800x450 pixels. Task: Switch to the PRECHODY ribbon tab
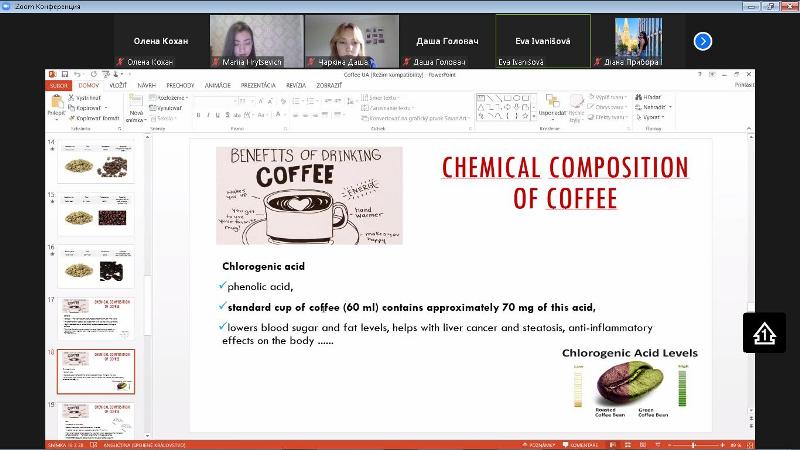[180, 86]
